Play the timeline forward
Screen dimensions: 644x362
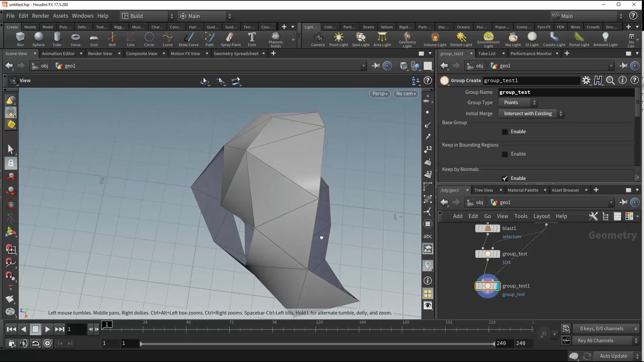(47, 329)
